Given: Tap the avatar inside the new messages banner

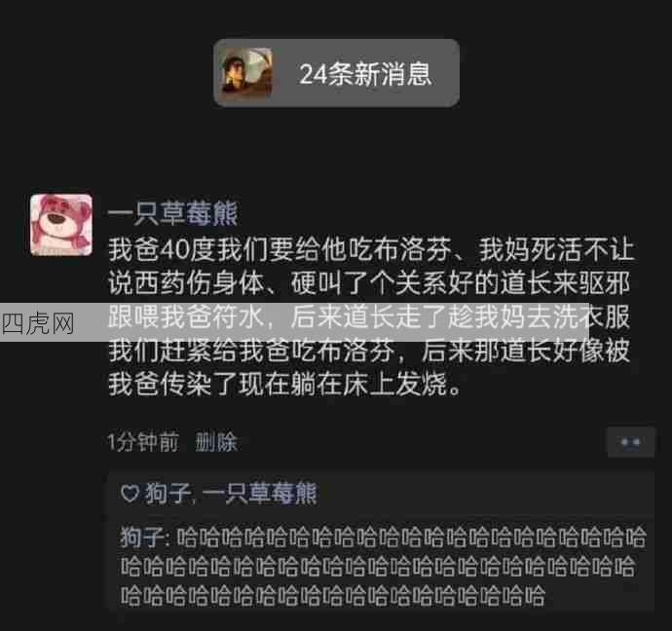Looking at the screenshot, I should pos(246,71).
